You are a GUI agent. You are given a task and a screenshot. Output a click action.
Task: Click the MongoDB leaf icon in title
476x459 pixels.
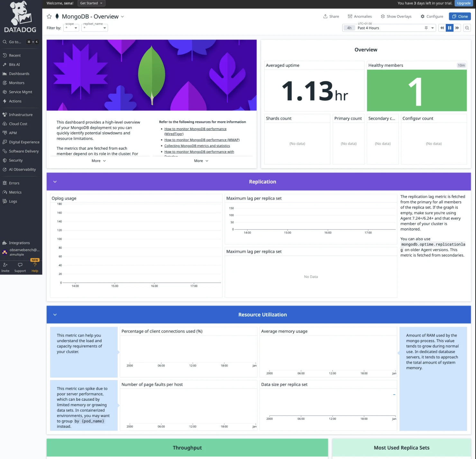(57, 16)
